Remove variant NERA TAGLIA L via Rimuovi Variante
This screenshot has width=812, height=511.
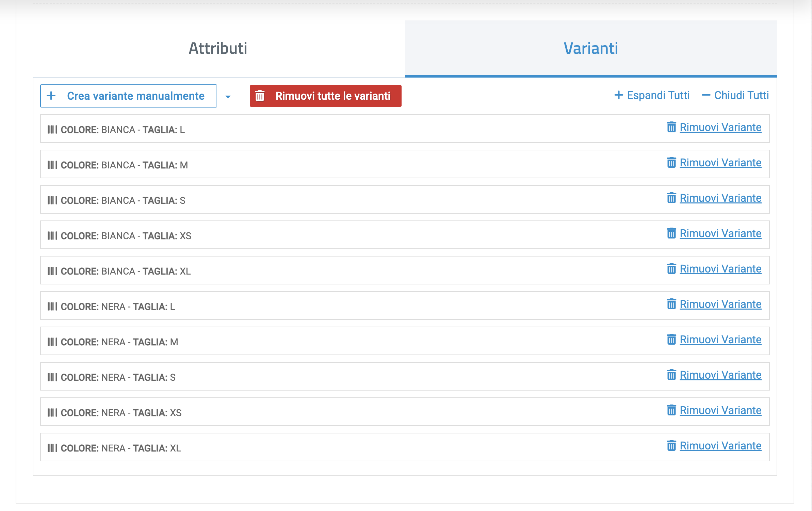pyautogui.click(x=720, y=304)
